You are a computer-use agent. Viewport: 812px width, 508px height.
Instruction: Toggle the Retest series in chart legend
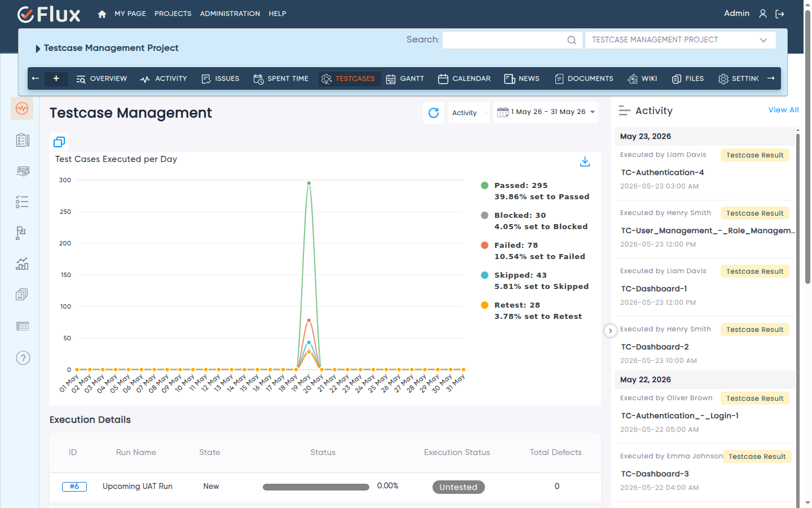(x=531, y=310)
